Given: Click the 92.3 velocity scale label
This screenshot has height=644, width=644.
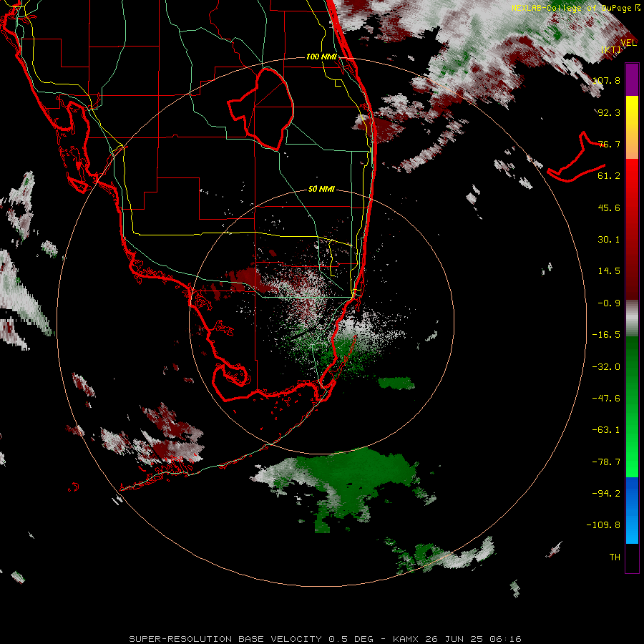Looking at the screenshot, I should point(609,112).
